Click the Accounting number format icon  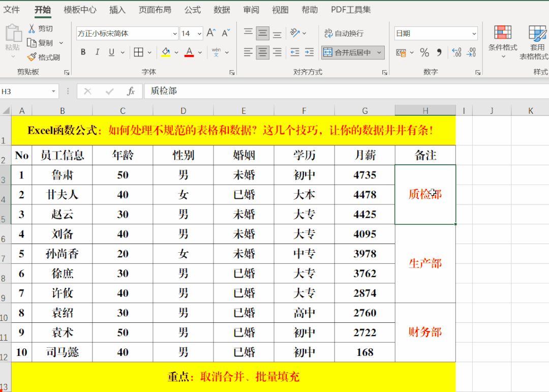click(x=401, y=53)
